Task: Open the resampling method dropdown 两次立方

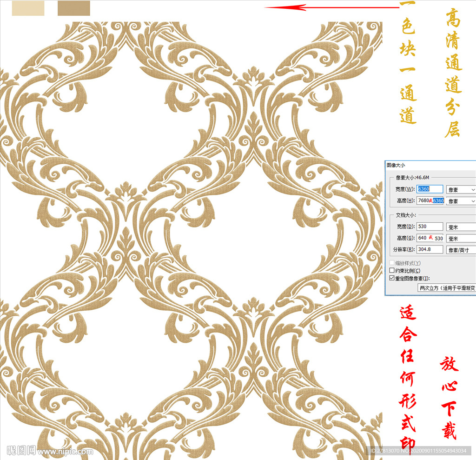Action: [x=447, y=288]
